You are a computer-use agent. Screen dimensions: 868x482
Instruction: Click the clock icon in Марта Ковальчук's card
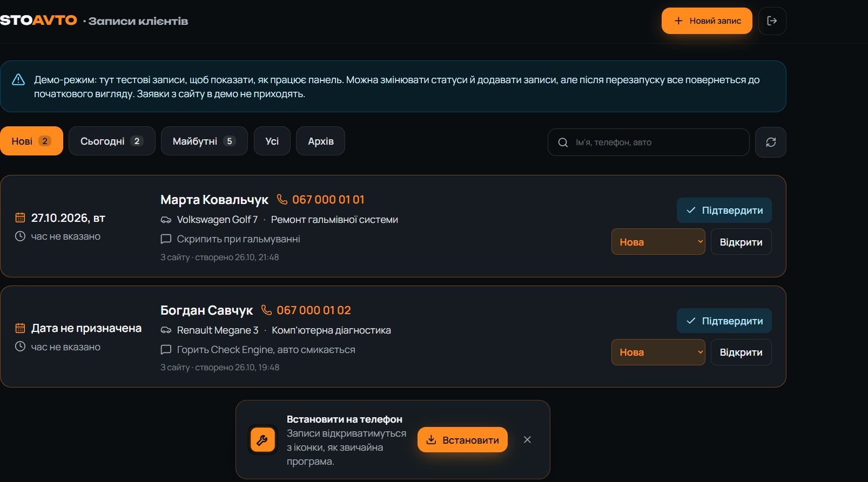pyautogui.click(x=20, y=236)
